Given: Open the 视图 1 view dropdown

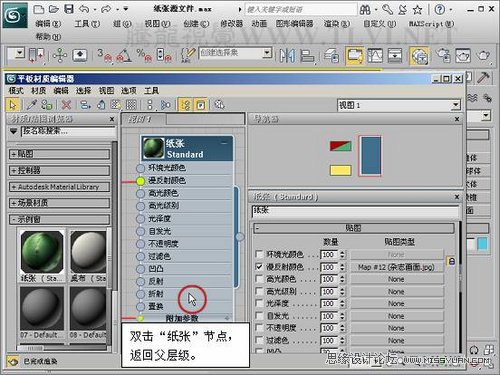Looking at the screenshot, I should 456,105.
